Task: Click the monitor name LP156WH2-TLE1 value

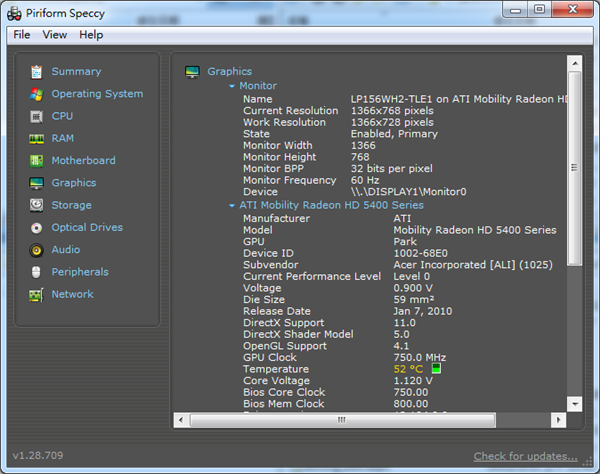Action: [458, 99]
